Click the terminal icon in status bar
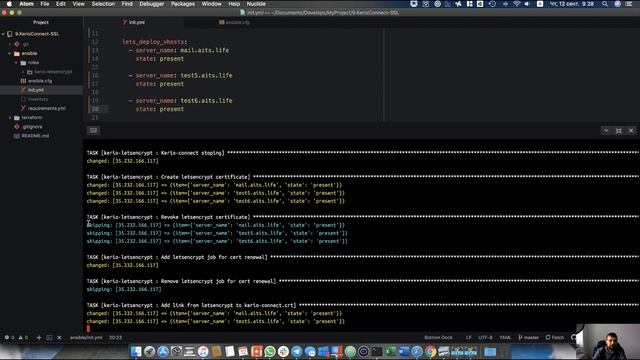640x360 pixels. 49,338
